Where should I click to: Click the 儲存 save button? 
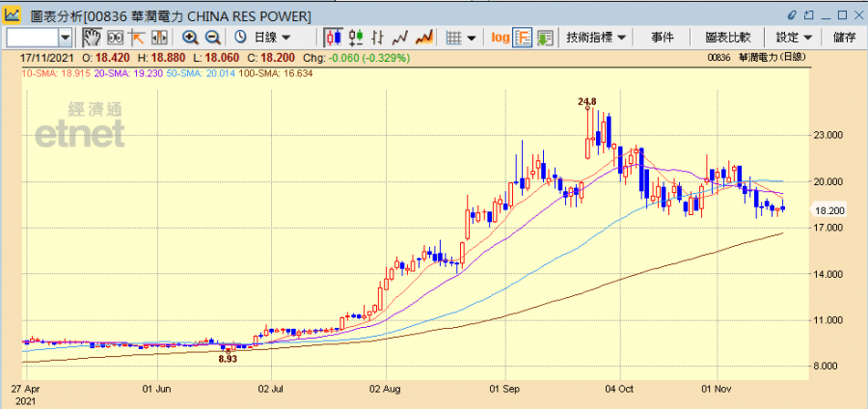(x=844, y=38)
